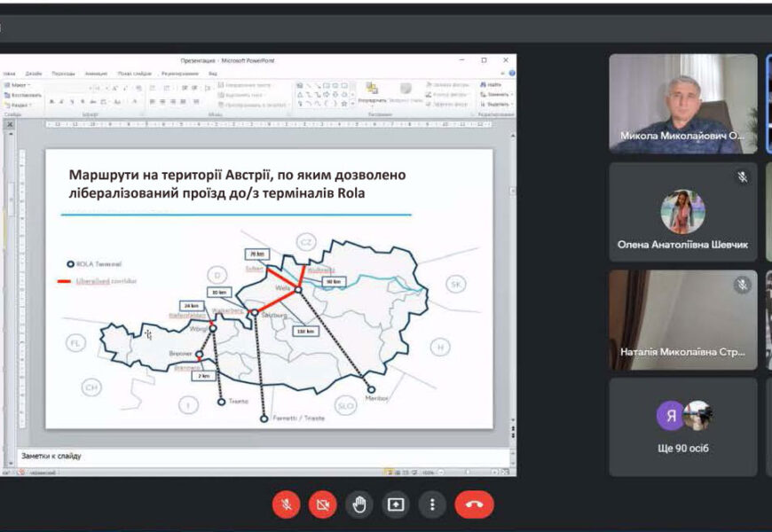This screenshot has height=532, width=772.
Task: Hang up with red leave call button
Action: [x=474, y=505]
